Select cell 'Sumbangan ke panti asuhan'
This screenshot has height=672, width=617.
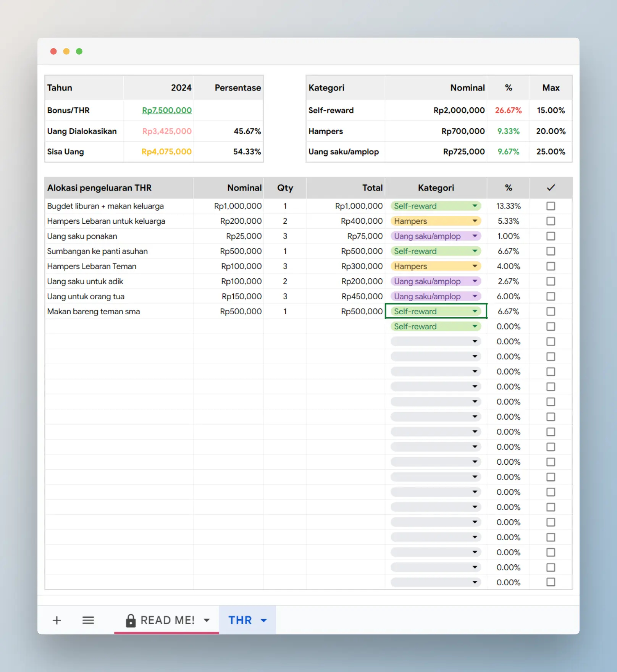119,251
